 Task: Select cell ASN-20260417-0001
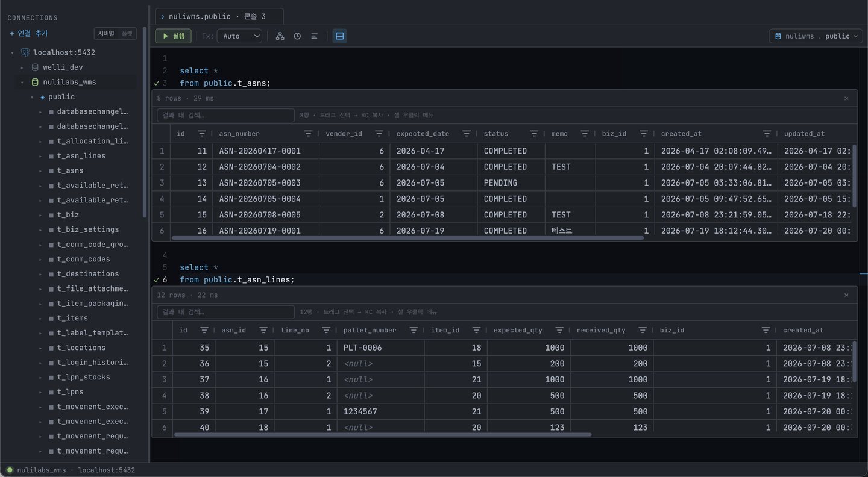pyautogui.click(x=266, y=151)
